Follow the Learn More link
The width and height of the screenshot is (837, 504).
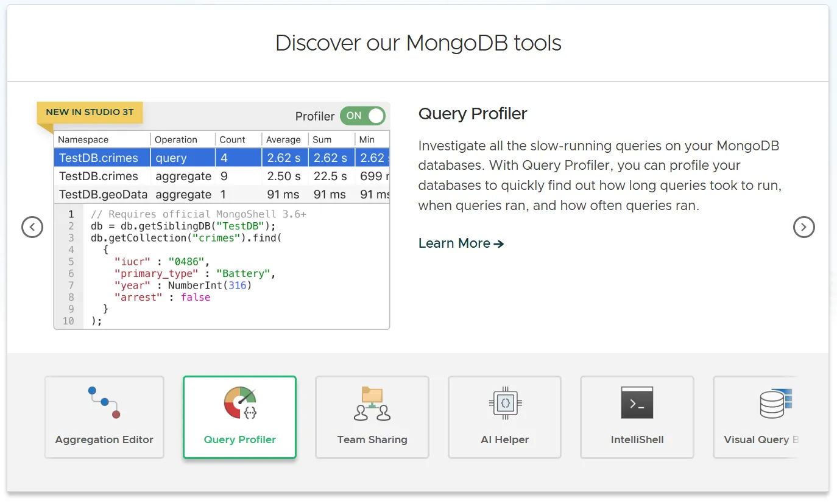(461, 243)
